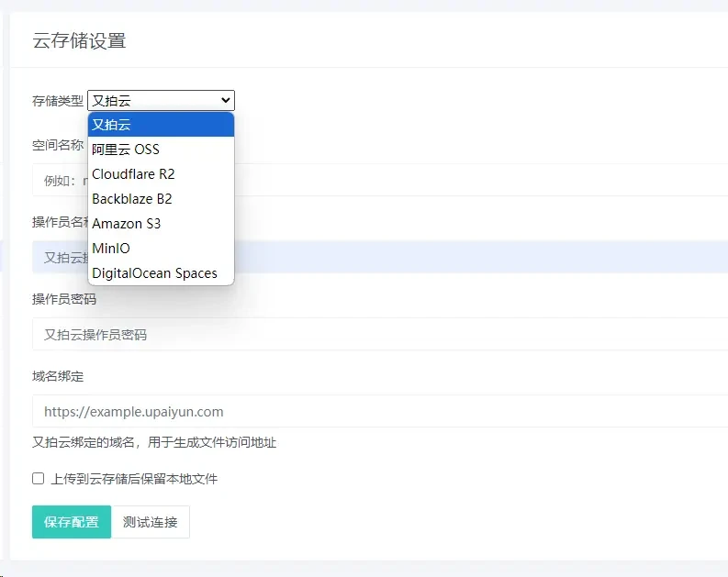Open the 存储类型 dropdown arrow
This screenshot has height=577, width=728.
pyautogui.click(x=226, y=100)
